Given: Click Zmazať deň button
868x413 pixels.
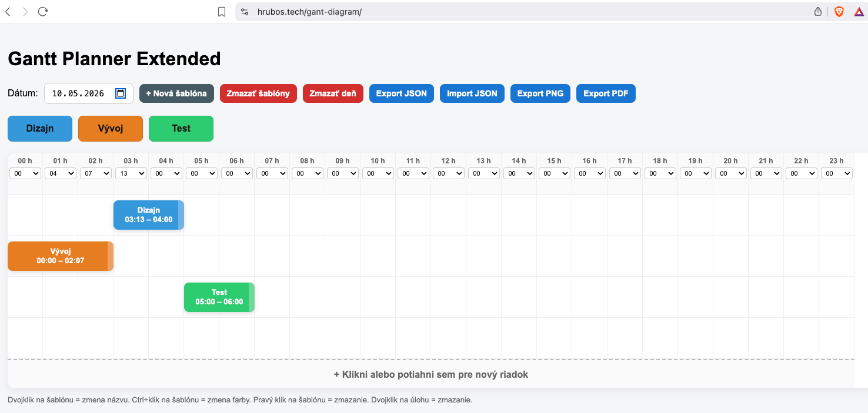Looking at the screenshot, I should 333,93.
